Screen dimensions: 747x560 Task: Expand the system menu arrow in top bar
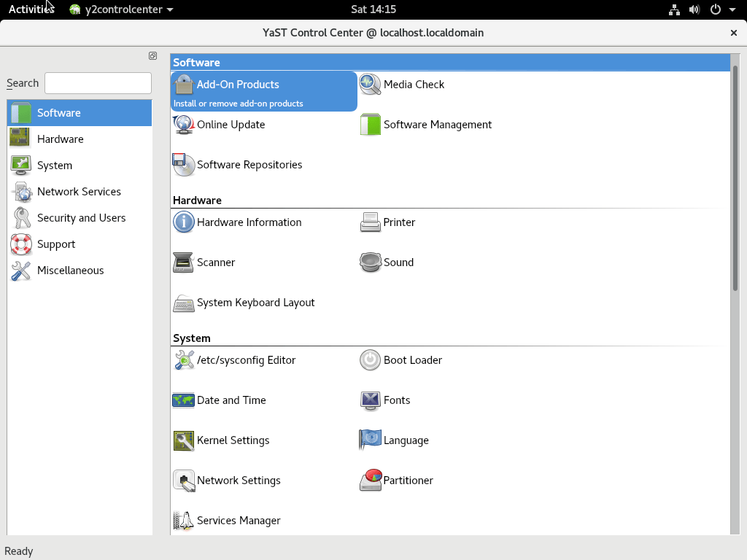(x=732, y=9)
